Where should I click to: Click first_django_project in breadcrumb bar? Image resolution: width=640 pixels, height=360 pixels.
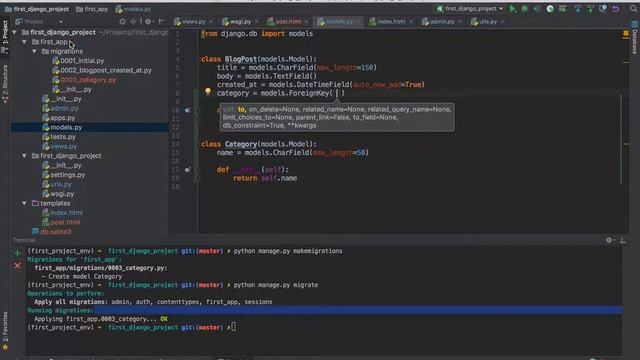[38, 9]
